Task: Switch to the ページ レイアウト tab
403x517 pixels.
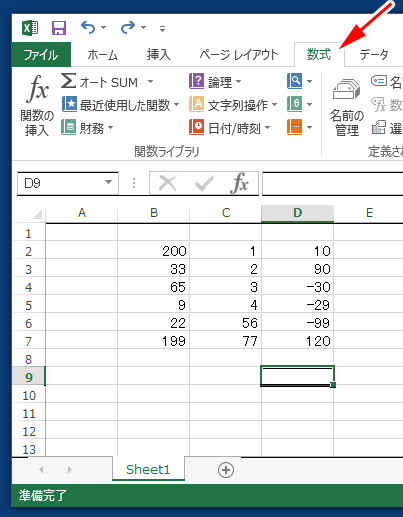Action: [x=239, y=55]
